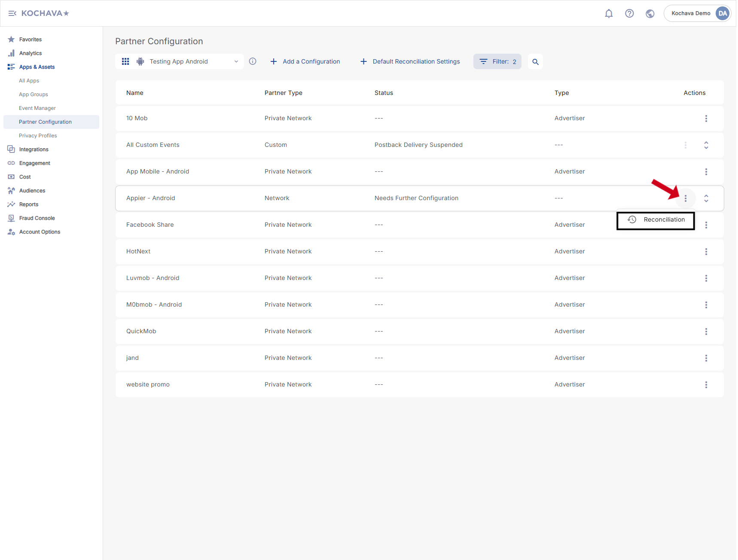This screenshot has width=738, height=560.
Task: Expand the Appier - Android row
Action: [x=706, y=198]
